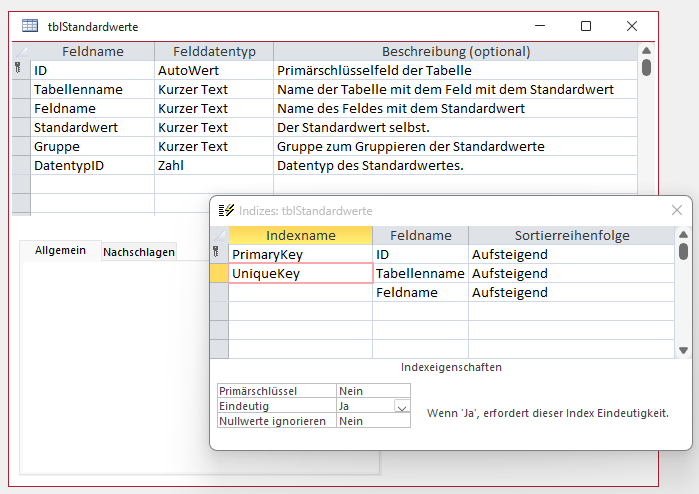Click the Feldname header in Indizes dialog
The image size is (699, 494).
[420, 235]
